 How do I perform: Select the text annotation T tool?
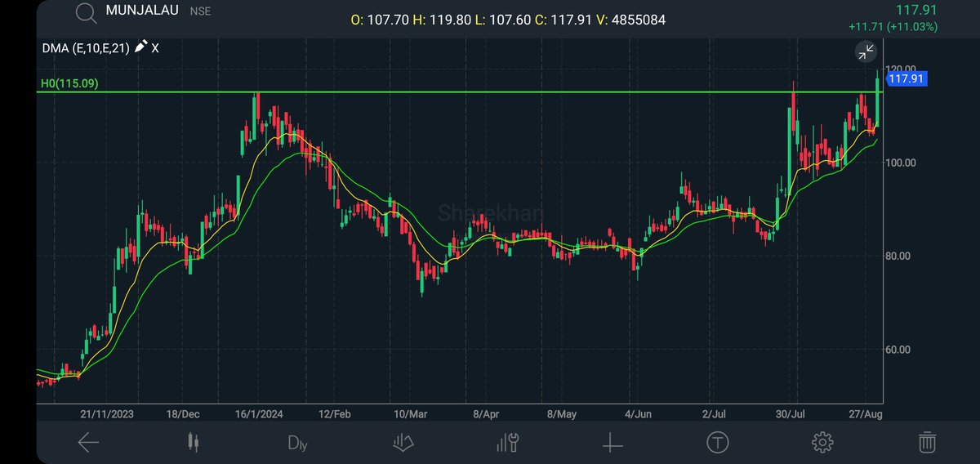(717, 443)
